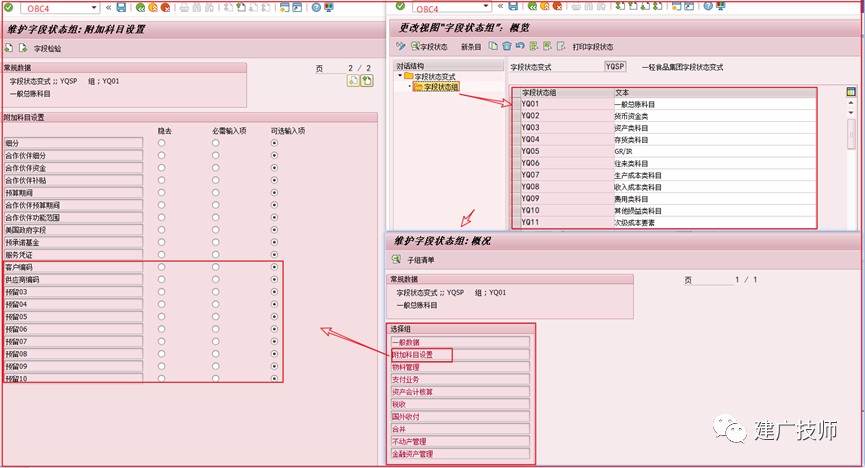Click the Undo change icon in 更改视图 toolbar
Image resolution: width=865 pixels, height=468 pixels.
tap(520, 46)
